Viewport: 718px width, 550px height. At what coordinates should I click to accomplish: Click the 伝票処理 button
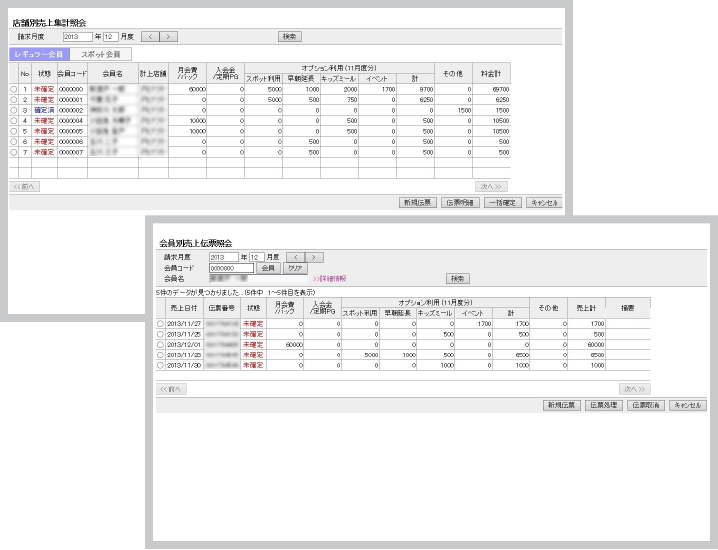[x=604, y=405]
